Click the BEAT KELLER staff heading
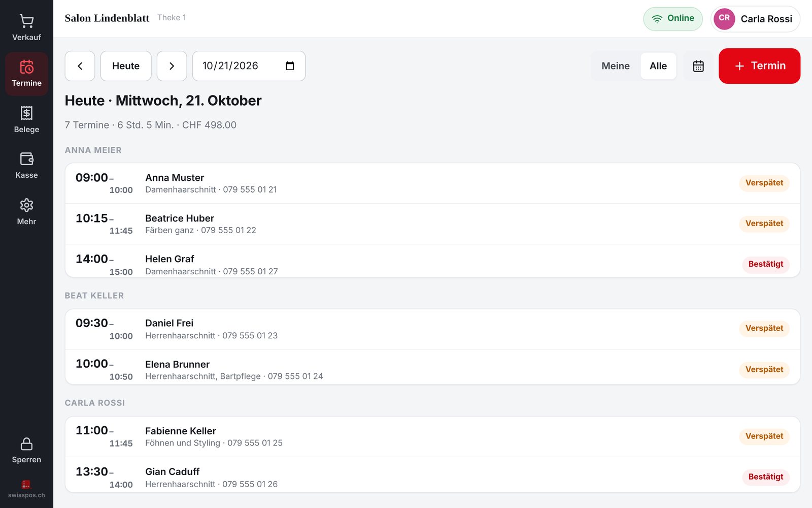The image size is (812, 508). [94, 296]
